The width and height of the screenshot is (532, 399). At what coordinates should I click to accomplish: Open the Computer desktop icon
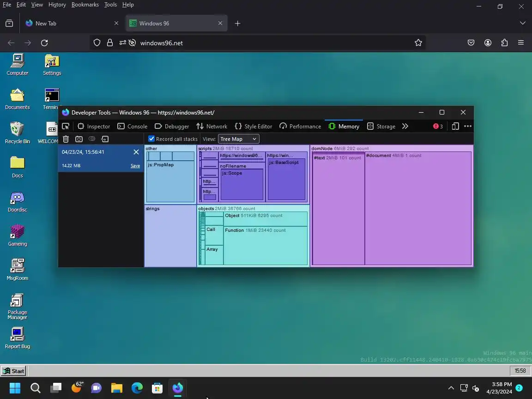[x=17, y=65]
